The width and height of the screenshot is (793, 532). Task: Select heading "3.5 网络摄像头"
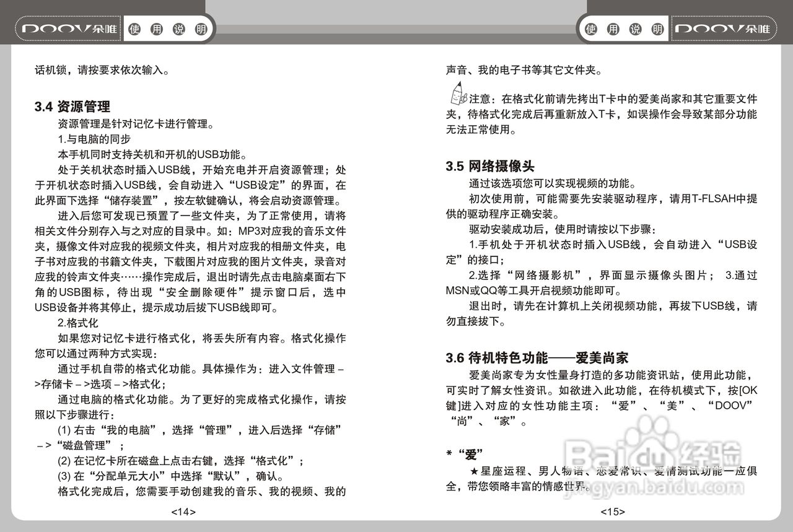coord(490,166)
